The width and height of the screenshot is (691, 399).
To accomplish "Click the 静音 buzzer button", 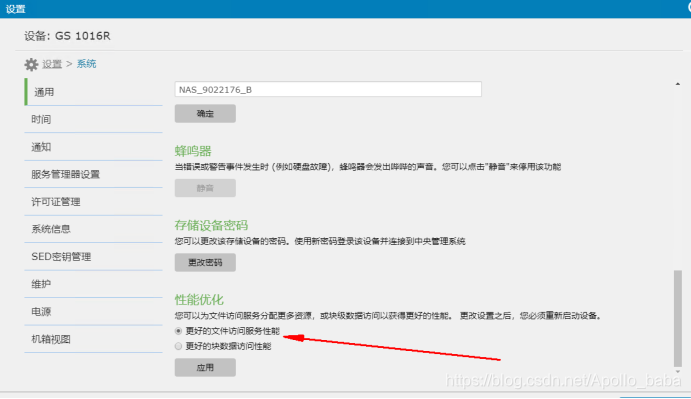I will click(205, 188).
